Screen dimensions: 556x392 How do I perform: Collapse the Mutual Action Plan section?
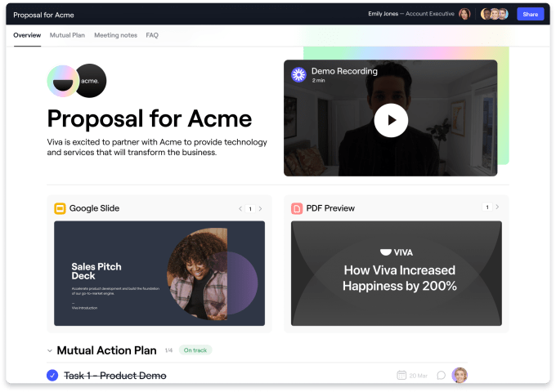(x=50, y=350)
